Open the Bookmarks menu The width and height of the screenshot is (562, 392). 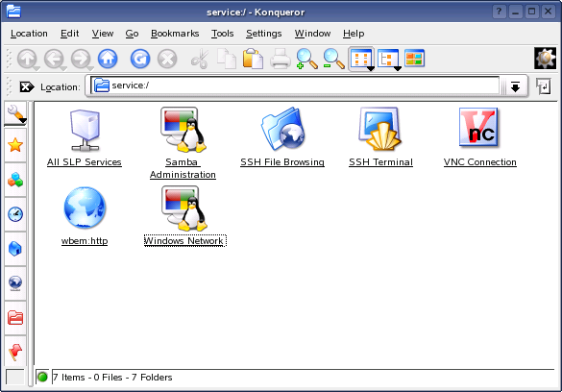(175, 34)
